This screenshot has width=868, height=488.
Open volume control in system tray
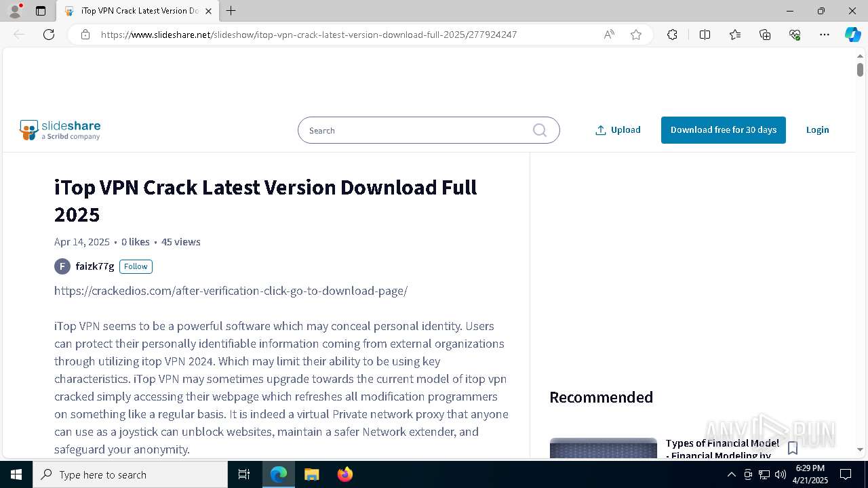point(781,474)
